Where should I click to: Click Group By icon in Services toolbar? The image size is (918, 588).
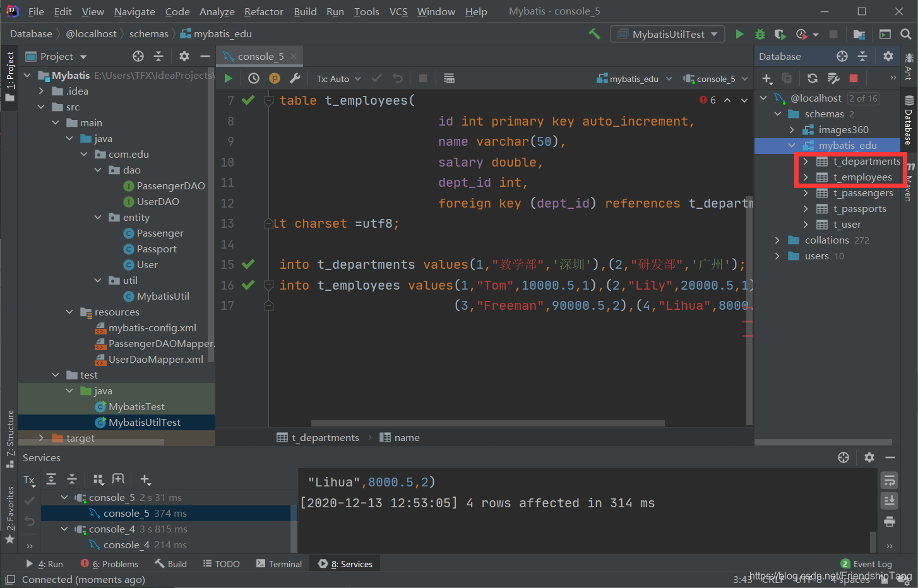click(98, 479)
